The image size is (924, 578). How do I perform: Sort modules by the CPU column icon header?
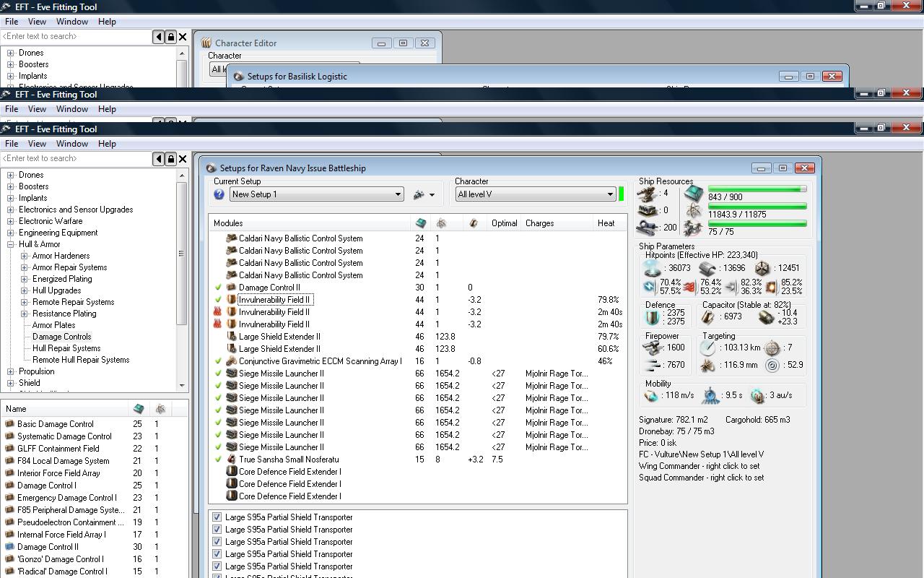tap(421, 223)
